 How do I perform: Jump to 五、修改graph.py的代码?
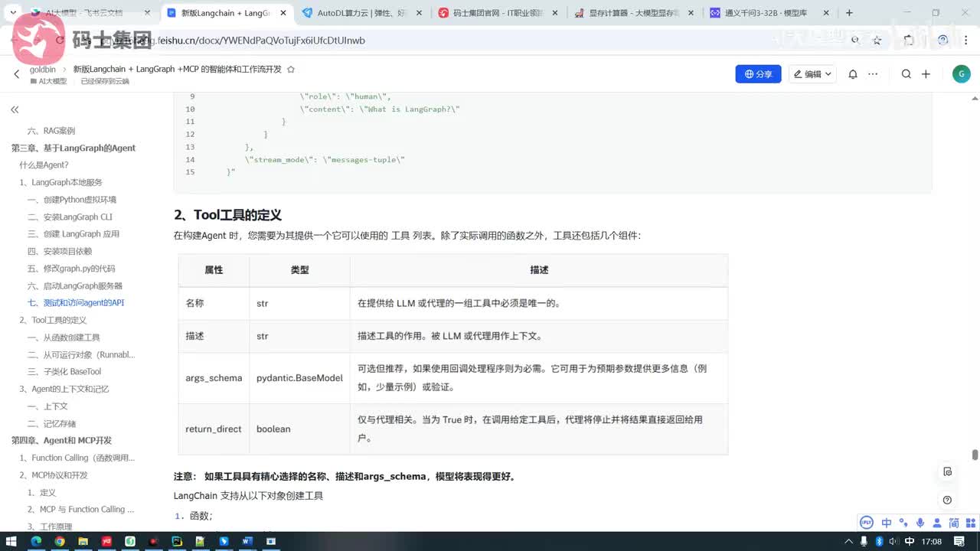[x=71, y=269]
